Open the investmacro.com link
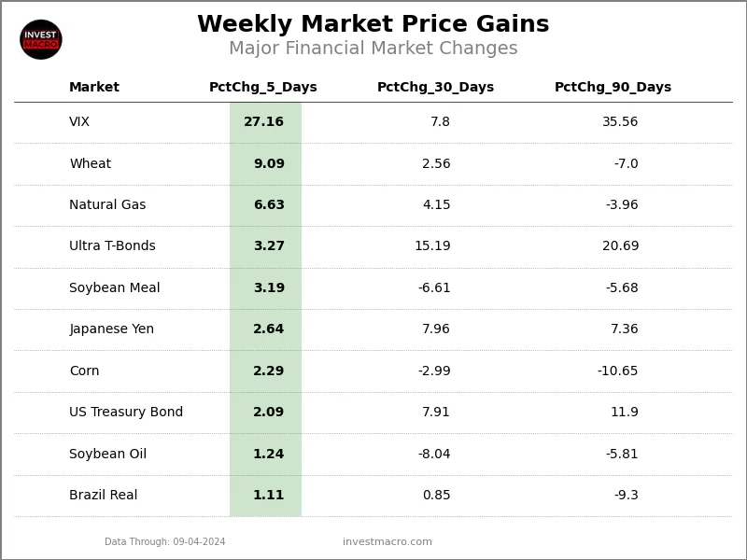 point(388,542)
